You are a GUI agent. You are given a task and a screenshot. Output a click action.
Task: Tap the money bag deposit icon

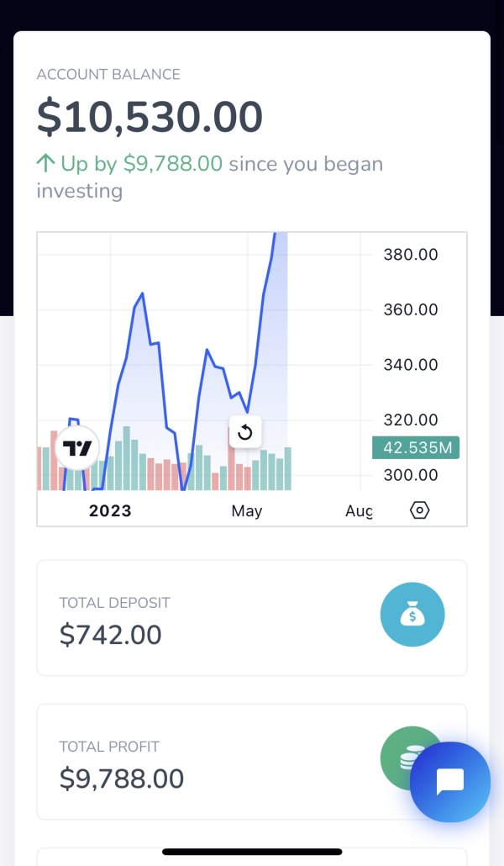[x=412, y=615]
